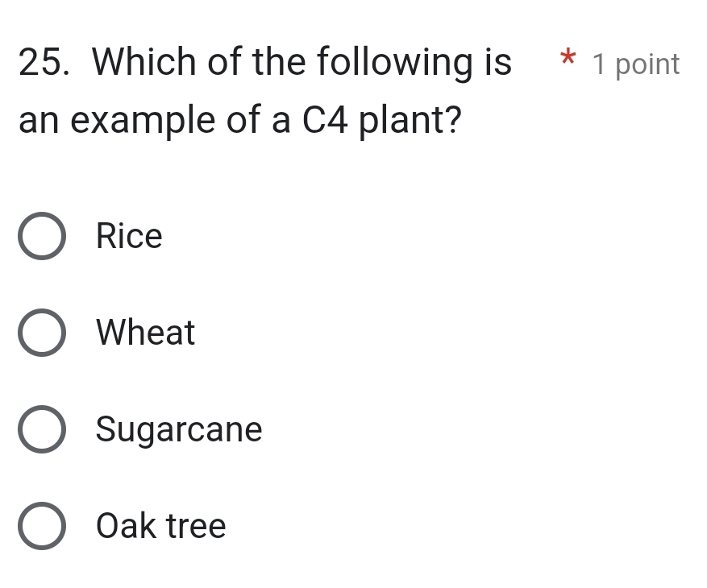Click the Rice option label text
The height and width of the screenshot is (588, 707).
click(x=129, y=237)
